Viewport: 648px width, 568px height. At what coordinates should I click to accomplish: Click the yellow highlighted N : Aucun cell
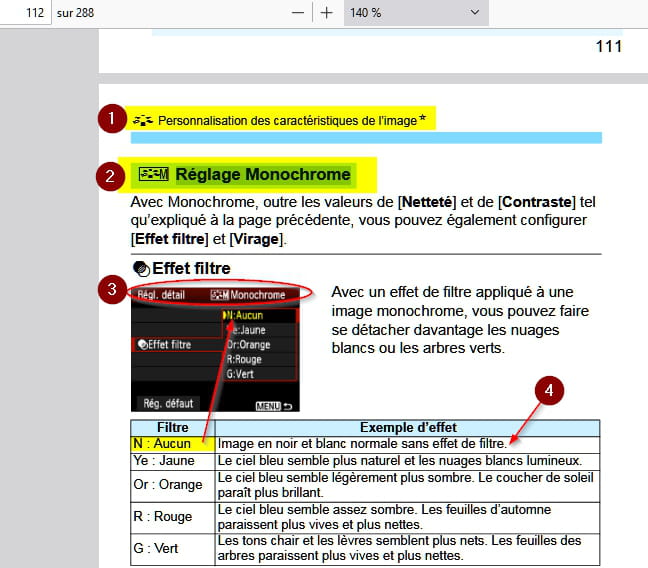point(165,443)
